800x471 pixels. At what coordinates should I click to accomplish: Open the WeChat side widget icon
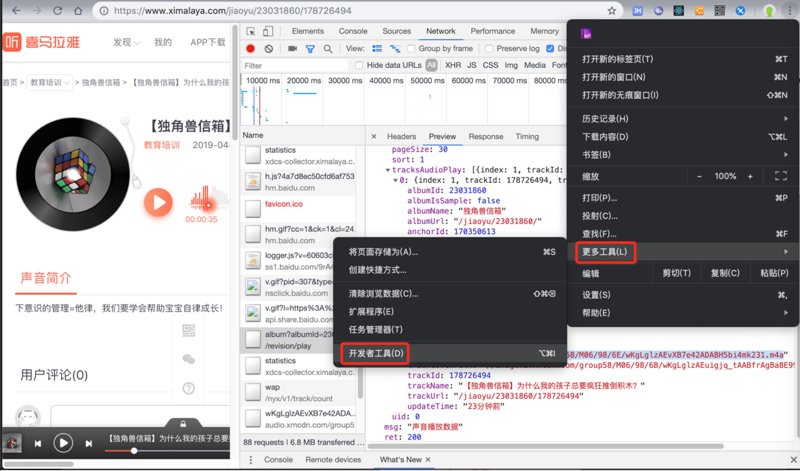pos(188,360)
